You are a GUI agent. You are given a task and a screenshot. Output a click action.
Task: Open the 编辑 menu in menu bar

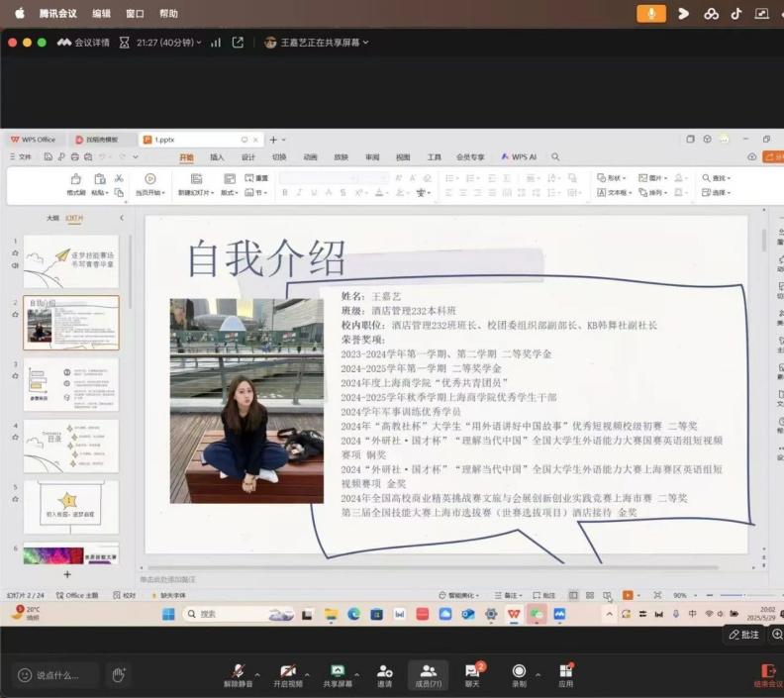pos(101,14)
